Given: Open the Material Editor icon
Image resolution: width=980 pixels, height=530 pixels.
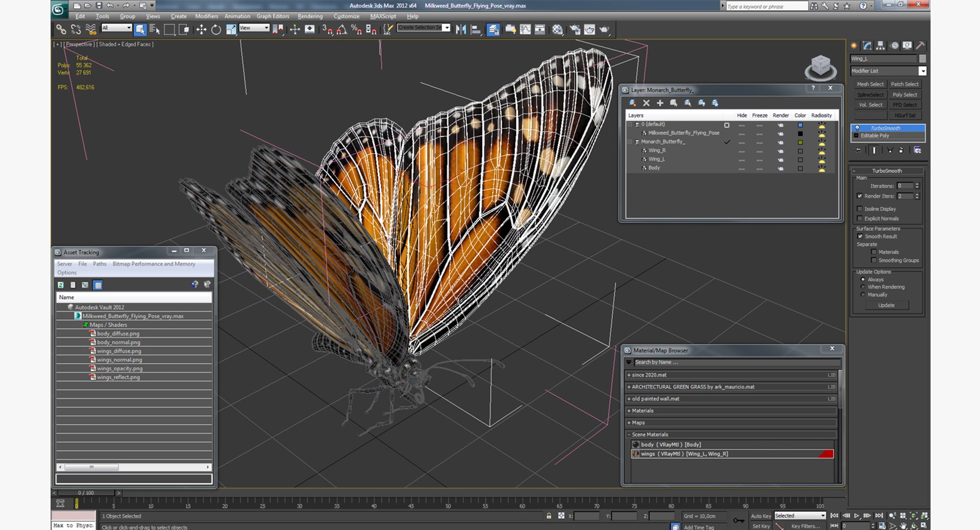Looking at the screenshot, I should [557, 30].
